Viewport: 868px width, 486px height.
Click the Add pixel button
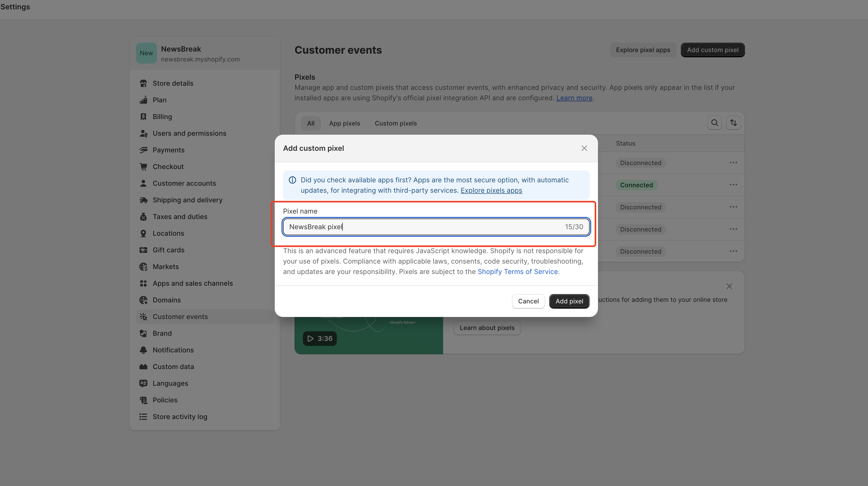pos(569,301)
